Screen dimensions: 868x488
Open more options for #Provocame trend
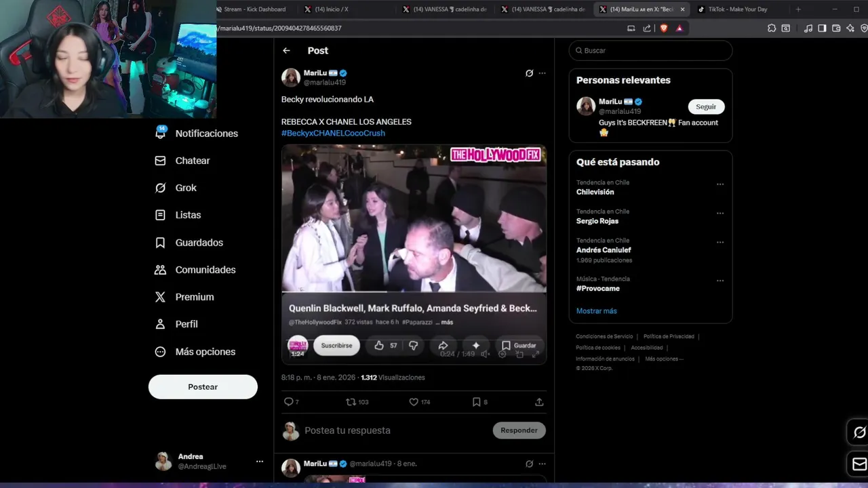720,281
